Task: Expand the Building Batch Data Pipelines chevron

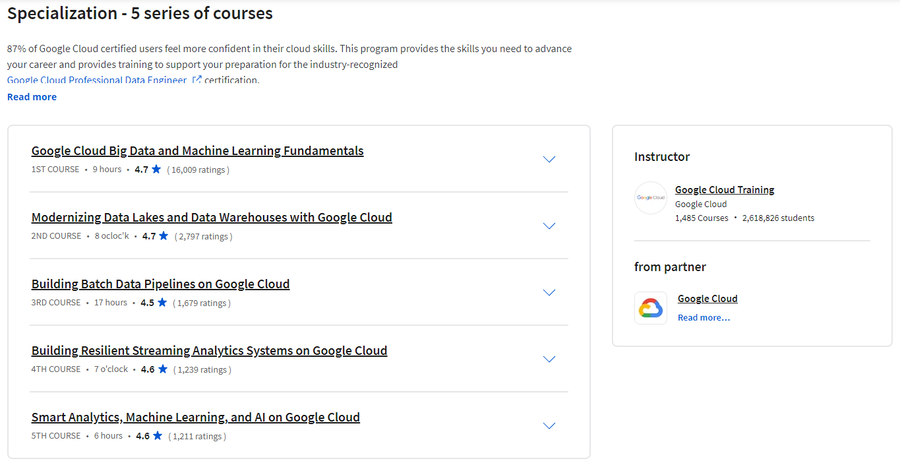Action: 549,293
